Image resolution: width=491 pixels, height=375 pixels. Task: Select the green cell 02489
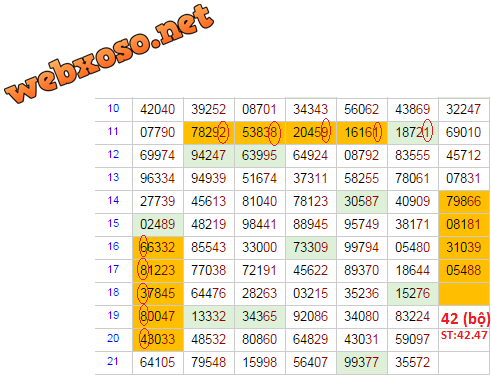(x=158, y=225)
